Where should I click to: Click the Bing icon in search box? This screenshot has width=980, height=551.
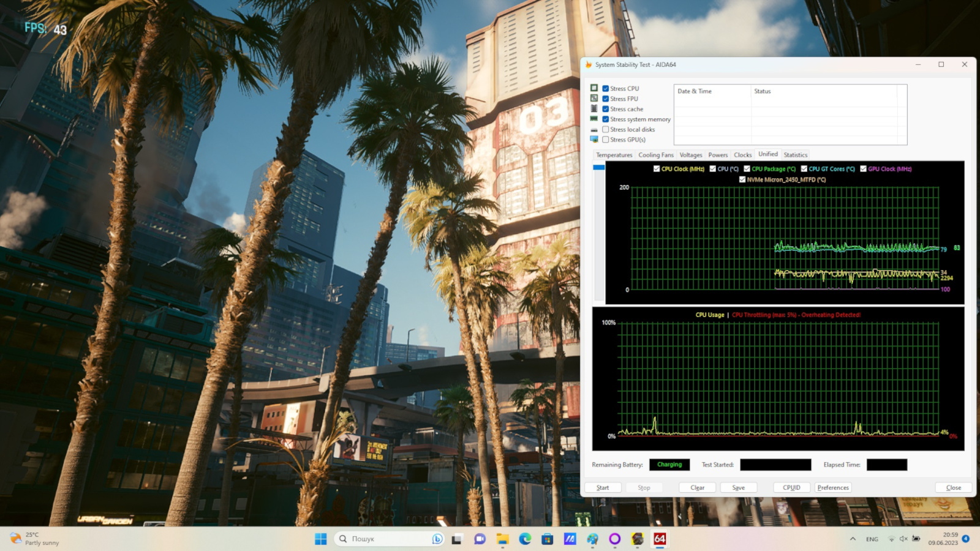[x=437, y=539]
